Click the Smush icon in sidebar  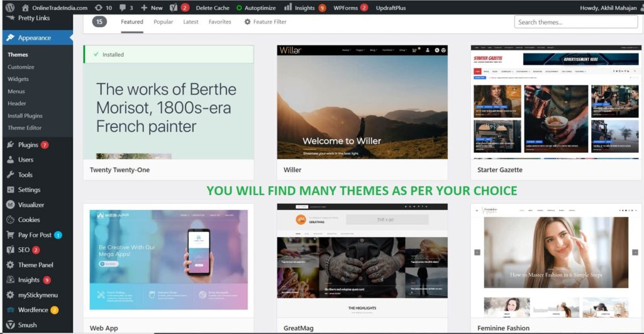[x=10, y=325]
